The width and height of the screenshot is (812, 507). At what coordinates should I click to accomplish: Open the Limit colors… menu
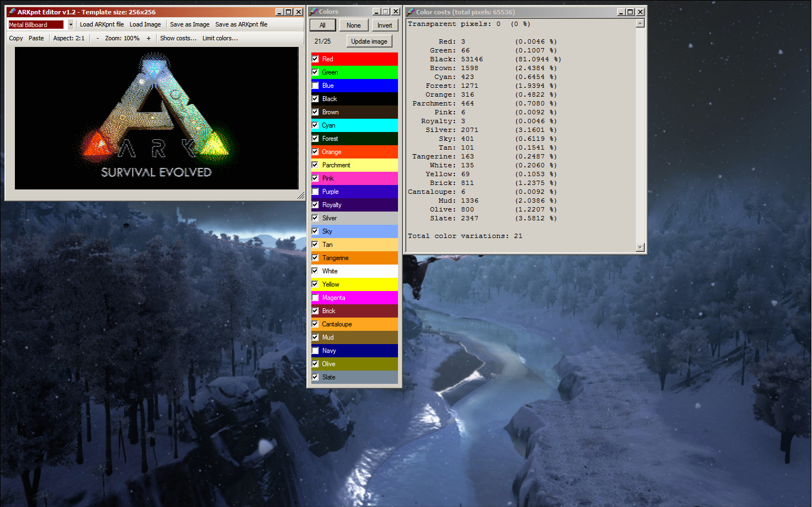(220, 38)
